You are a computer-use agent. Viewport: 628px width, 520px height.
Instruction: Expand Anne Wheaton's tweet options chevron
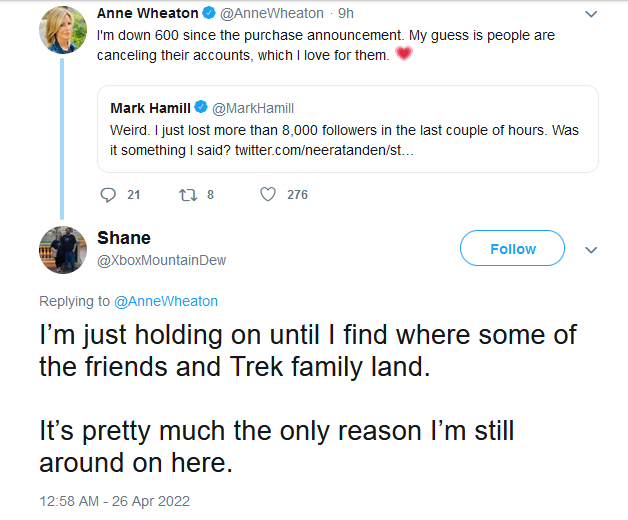click(590, 15)
